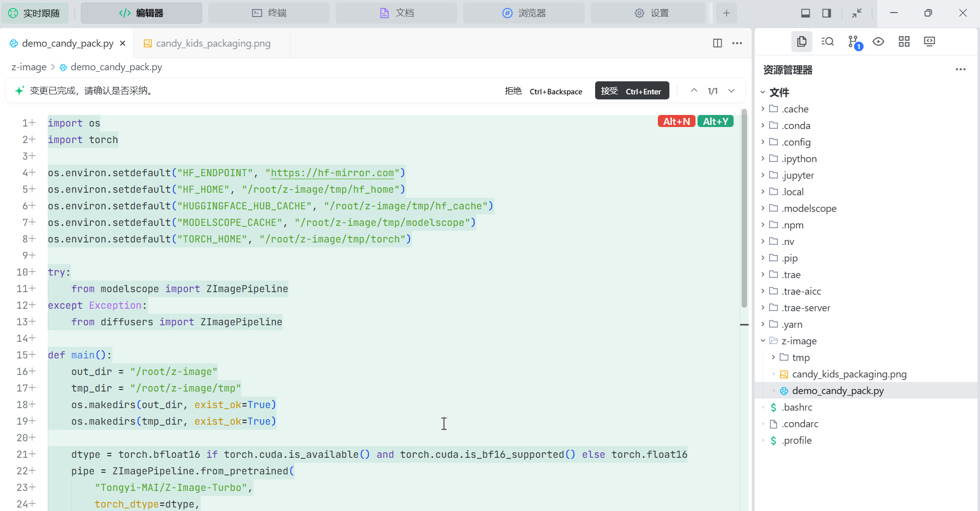Click the add new tab plus button
The width and height of the screenshot is (980, 511).
point(726,13)
